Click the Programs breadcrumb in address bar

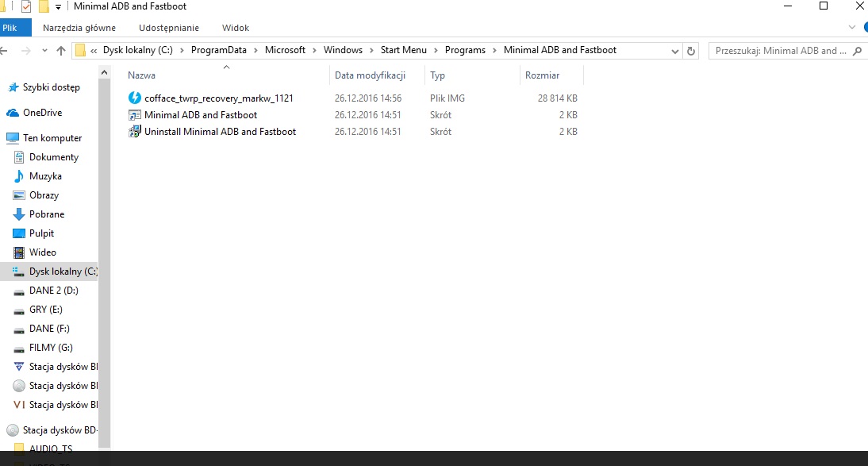coord(465,50)
